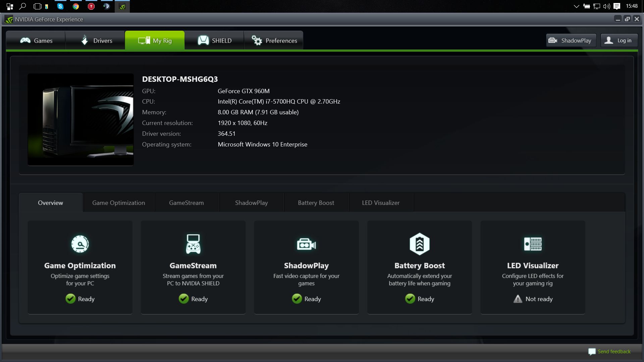Open the GameStream sub-tab
Image resolution: width=644 pixels, height=362 pixels.
[x=186, y=203]
